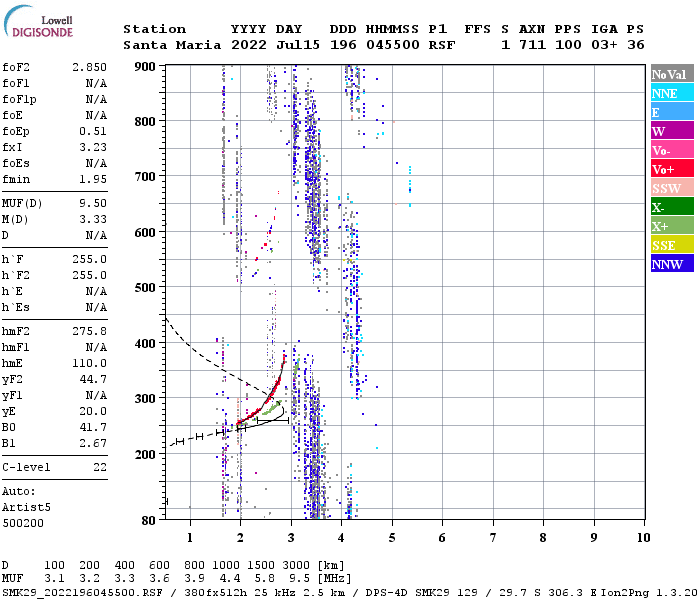Click the 80 km height axis label
The image size is (700, 600).
(x=149, y=521)
